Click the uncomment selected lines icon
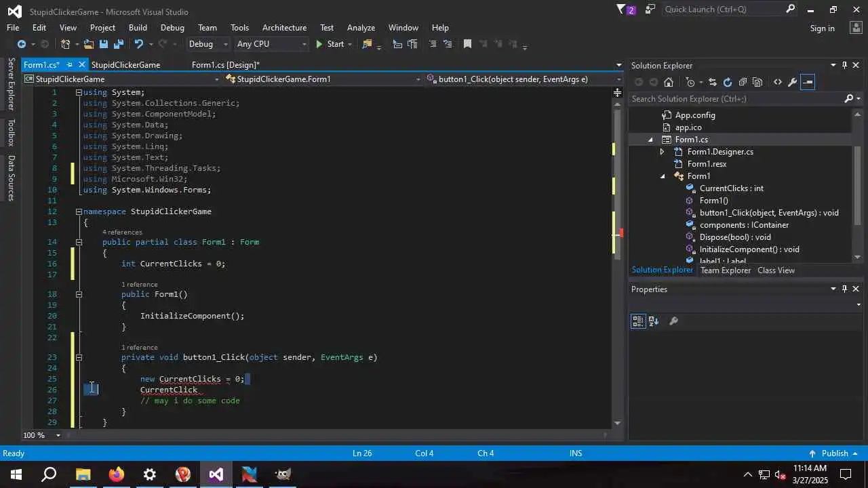The image size is (868, 488). point(448,44)
